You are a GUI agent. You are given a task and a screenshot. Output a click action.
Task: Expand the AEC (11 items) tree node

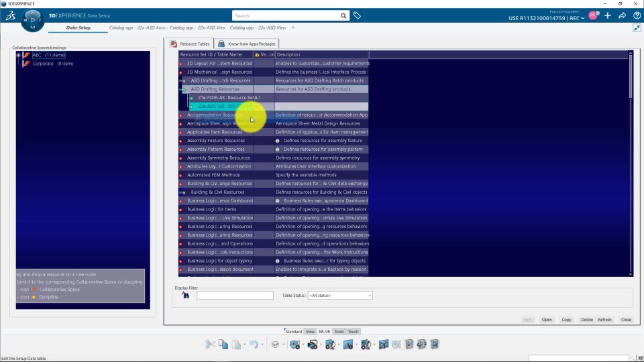click(19, 55)
